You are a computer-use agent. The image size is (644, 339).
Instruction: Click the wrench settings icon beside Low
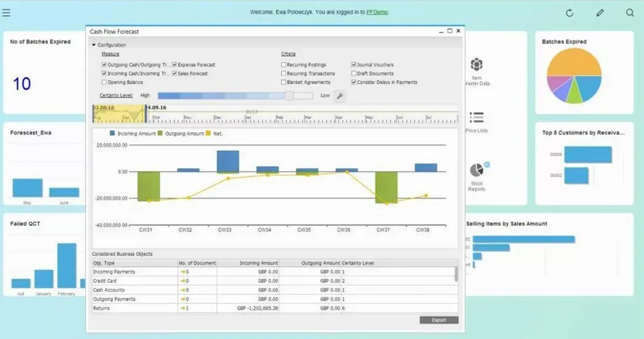click(339, 96)
